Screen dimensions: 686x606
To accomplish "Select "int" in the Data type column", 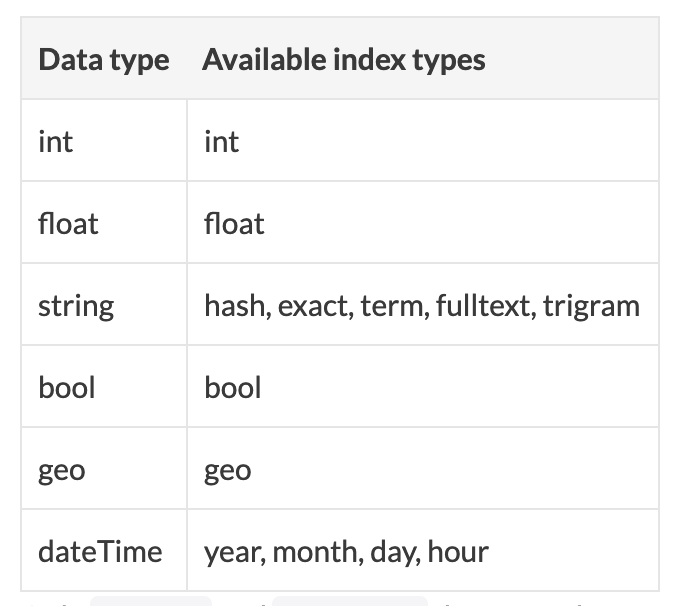I will 55,141.
